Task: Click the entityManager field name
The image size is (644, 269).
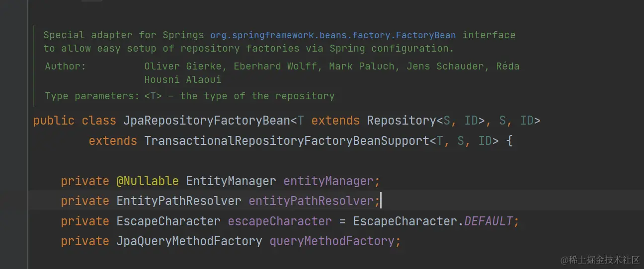Action: [328, 181]
